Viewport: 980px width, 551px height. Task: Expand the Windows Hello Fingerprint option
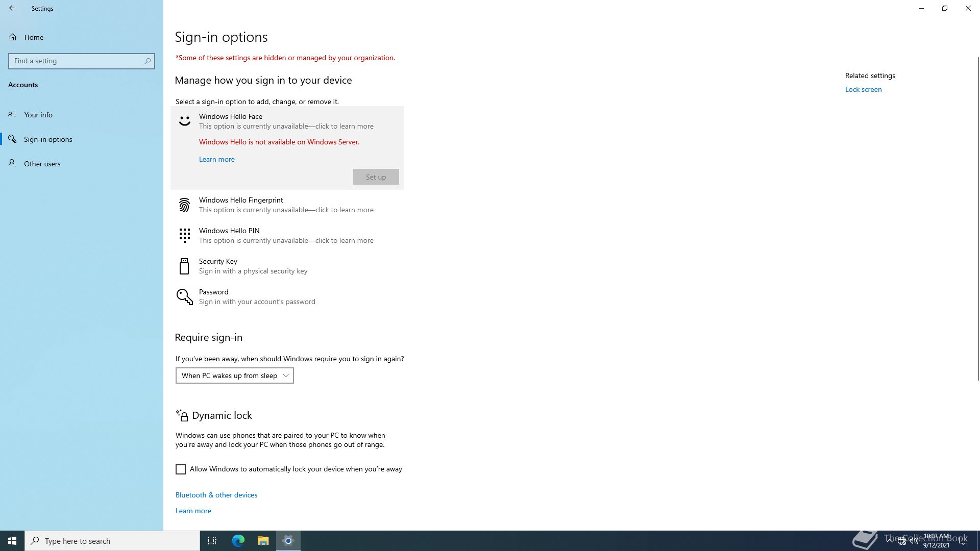coord(287,205)
